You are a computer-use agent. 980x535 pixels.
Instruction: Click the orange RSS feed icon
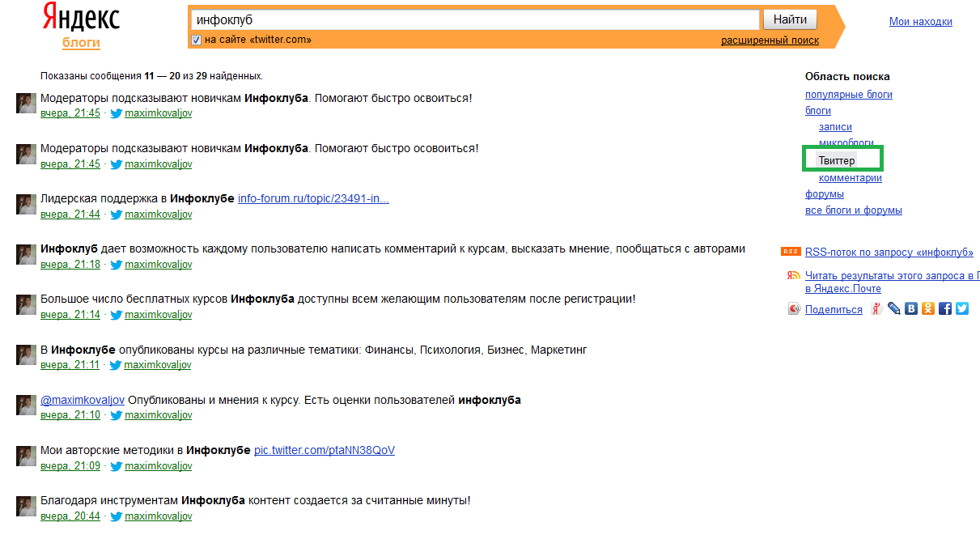791,252
